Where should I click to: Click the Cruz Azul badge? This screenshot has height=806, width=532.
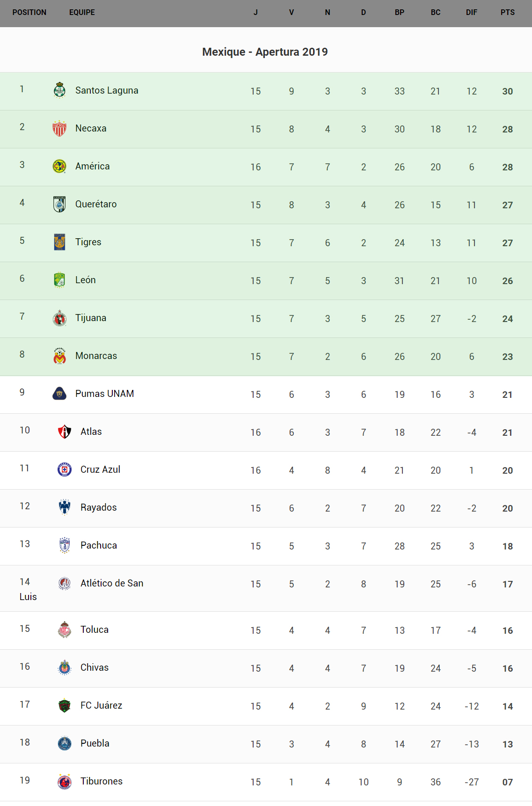[x=65, y=469]
